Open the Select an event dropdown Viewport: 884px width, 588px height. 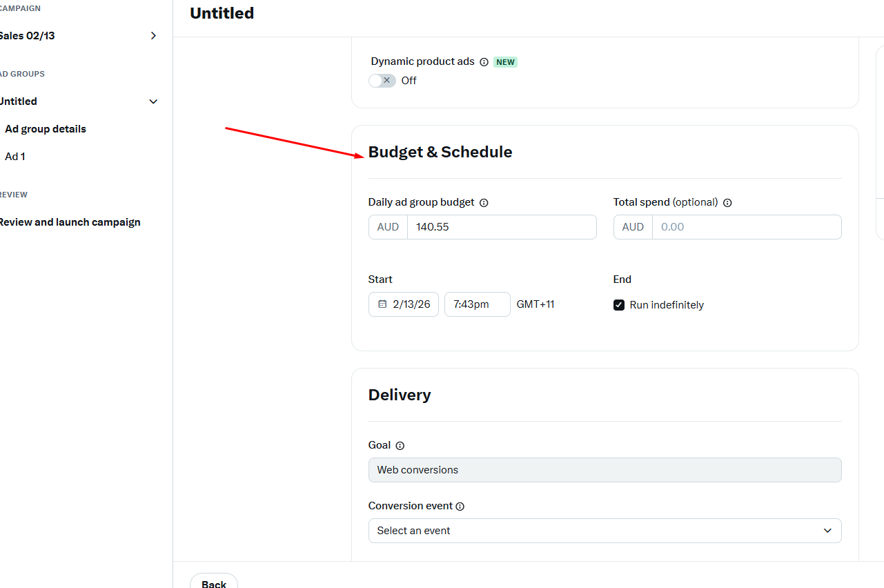point(605,531)
